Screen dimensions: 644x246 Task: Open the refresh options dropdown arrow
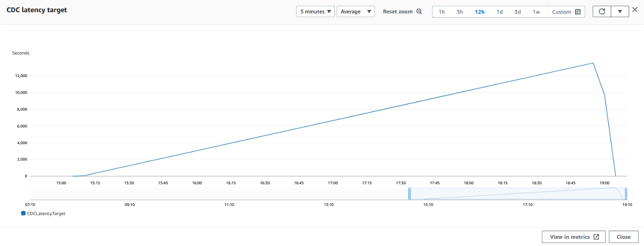[620, 12]
